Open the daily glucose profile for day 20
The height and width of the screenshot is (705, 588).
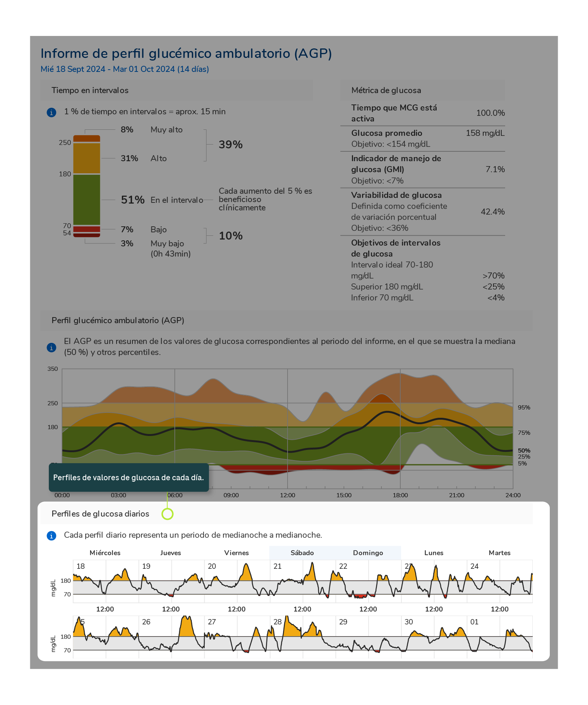(x=238, y=581)
